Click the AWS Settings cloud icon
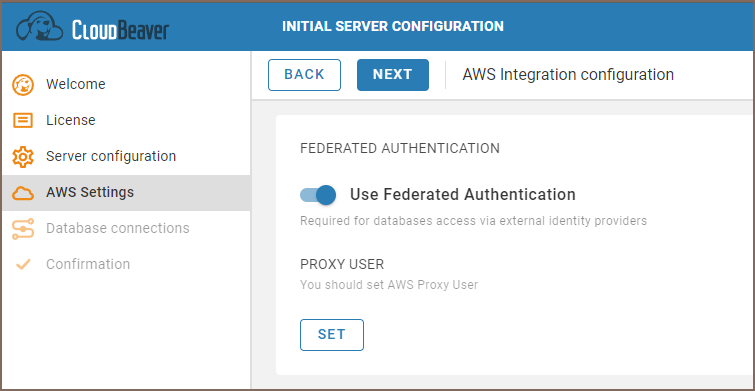755x391 pixels. coord(23,193)
